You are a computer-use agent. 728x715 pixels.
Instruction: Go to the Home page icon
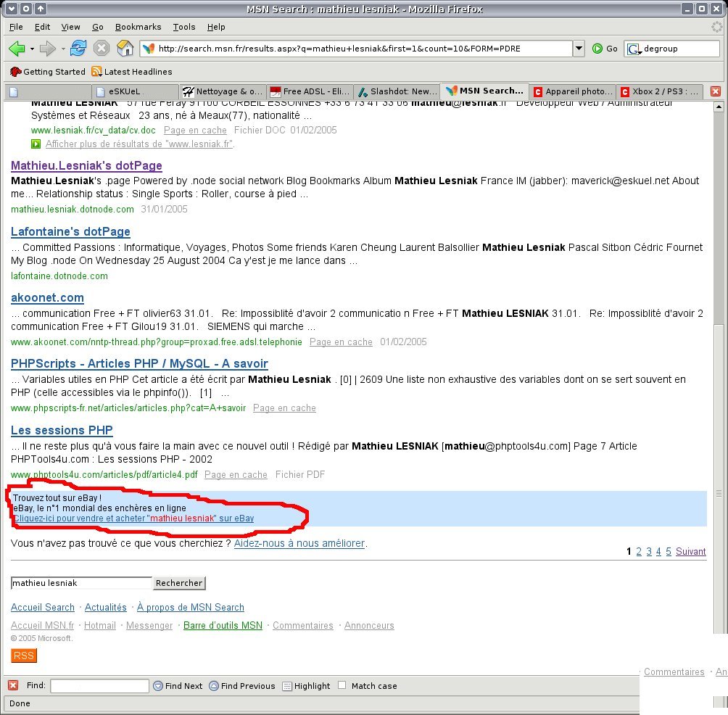[125, 48]
